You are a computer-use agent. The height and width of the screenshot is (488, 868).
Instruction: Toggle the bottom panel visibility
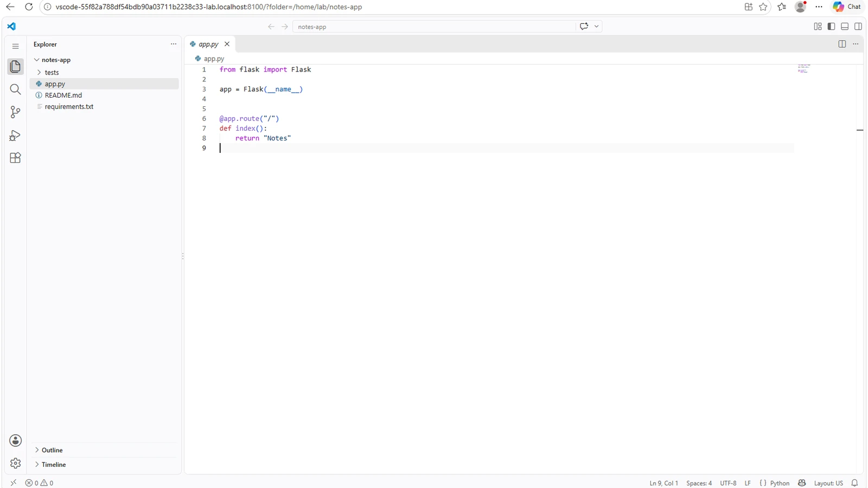click(845, 26)
